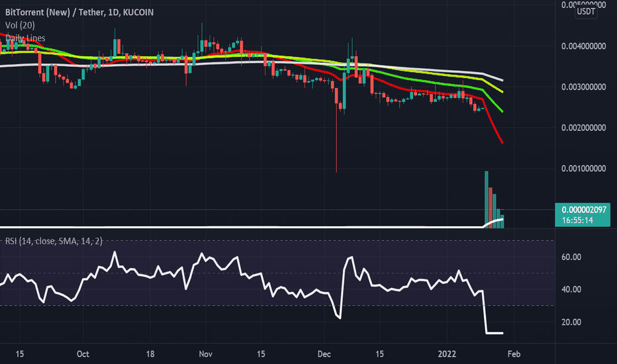617x364 pixels.
Task: Click the RSI 20.00 axis label
Action: coord(571,322)
